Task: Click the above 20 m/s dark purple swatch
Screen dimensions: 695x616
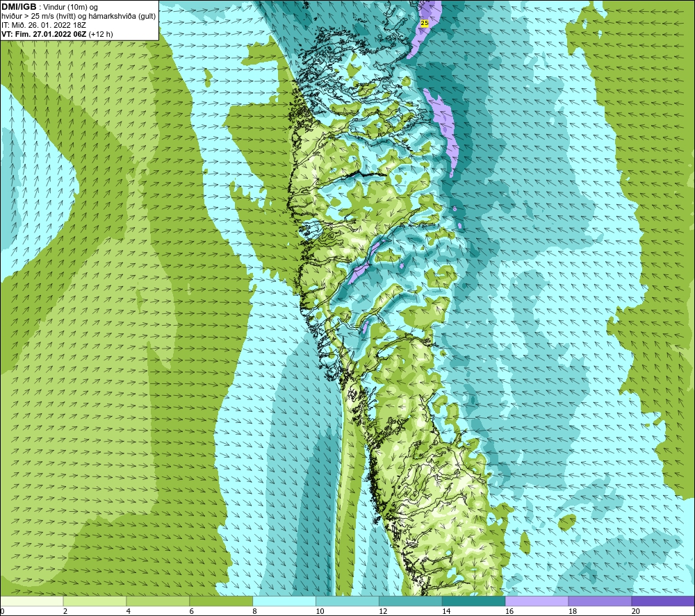Action: 663,601
